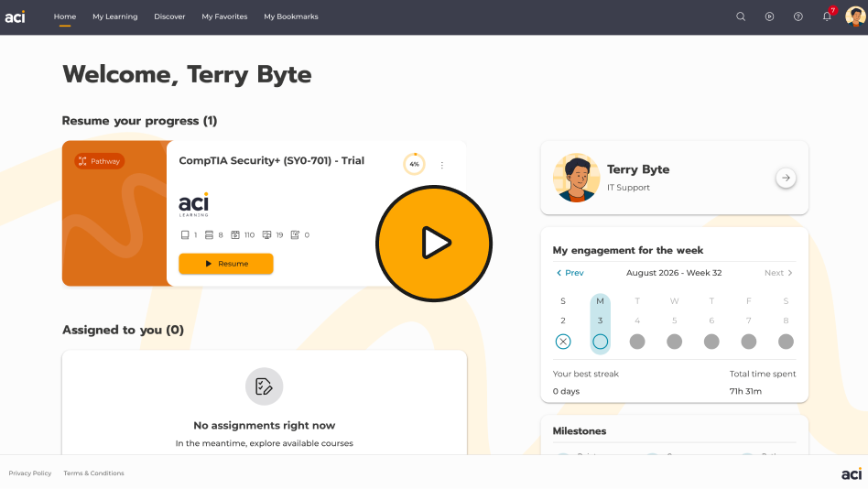Screen dimensions: 868x489
Task: Click the 'Resume your progress (1)' heading
Action: pos(139,121)
